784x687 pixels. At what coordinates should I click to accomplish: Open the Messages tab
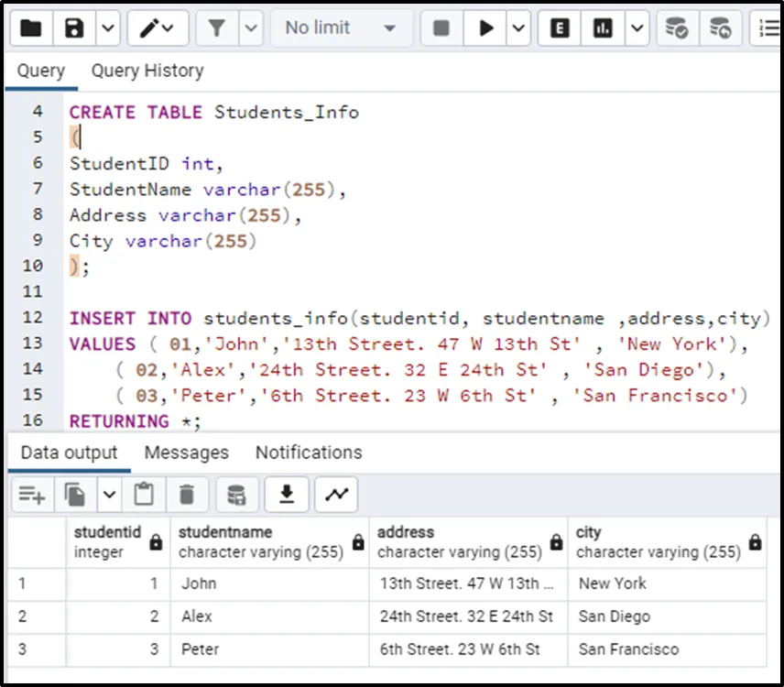(186, 453)
